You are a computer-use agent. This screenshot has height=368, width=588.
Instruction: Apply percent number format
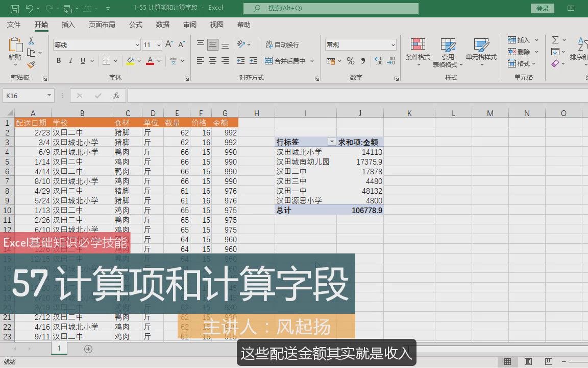(350, 60)
